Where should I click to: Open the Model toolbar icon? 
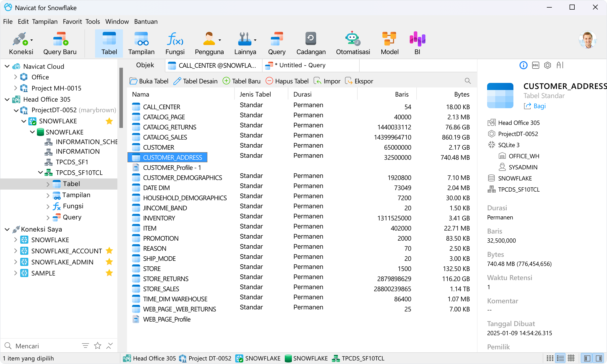point(389,43)
